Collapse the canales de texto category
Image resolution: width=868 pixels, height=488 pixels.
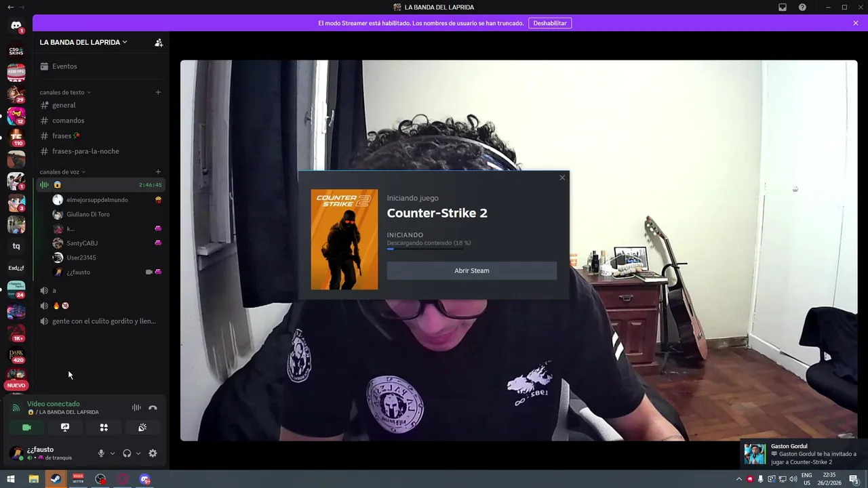65,92
